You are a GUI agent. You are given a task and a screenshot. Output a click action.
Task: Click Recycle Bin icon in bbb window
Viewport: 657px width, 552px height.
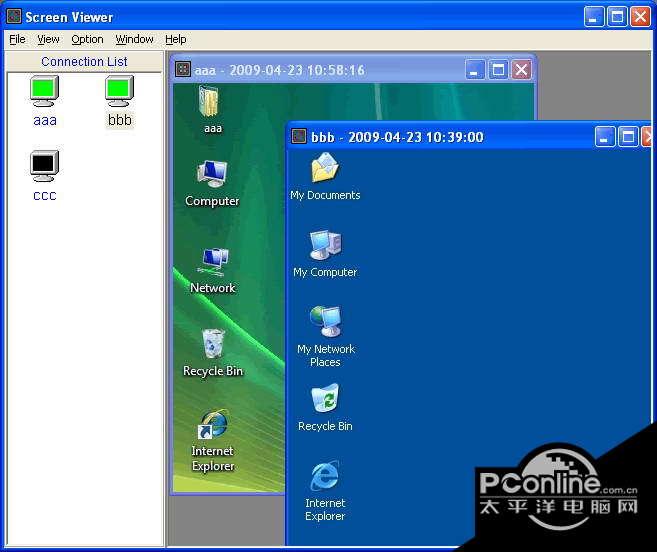point(325,398)
